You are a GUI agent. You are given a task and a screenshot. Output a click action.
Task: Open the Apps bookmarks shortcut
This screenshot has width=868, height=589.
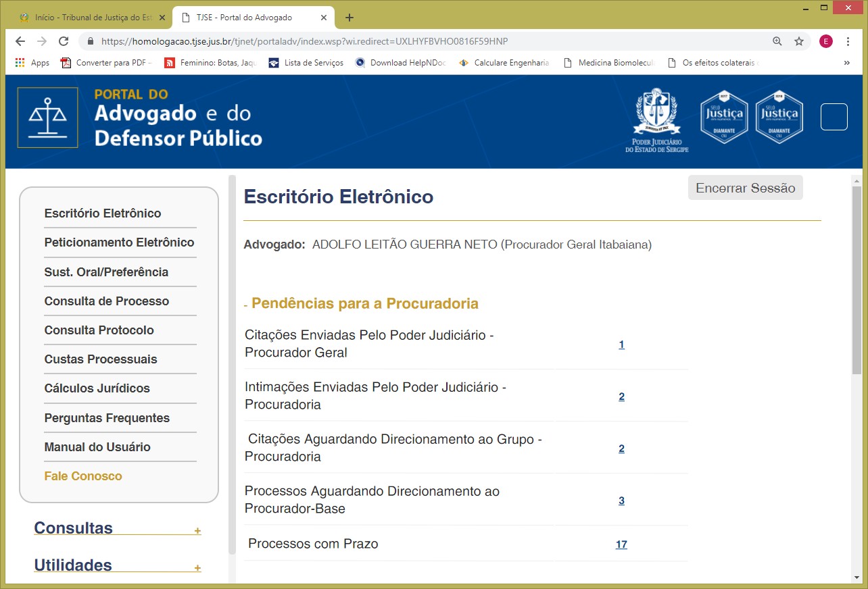pyautogui.click(x=32, y=63)
